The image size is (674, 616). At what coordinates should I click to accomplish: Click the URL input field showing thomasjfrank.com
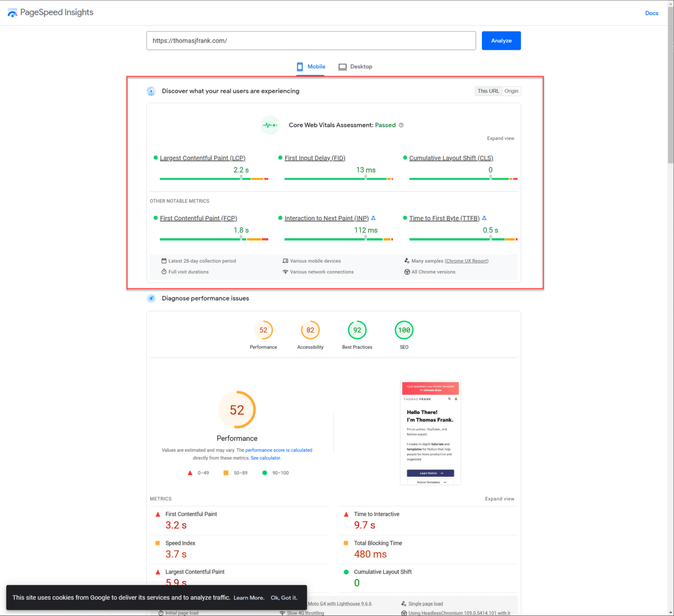311,40
